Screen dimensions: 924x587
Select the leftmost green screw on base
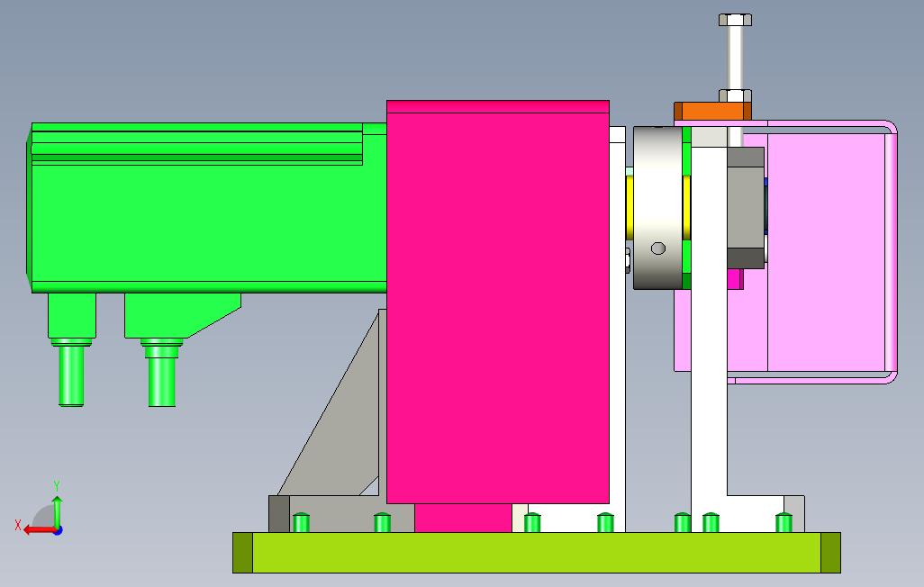pos(301,522)
